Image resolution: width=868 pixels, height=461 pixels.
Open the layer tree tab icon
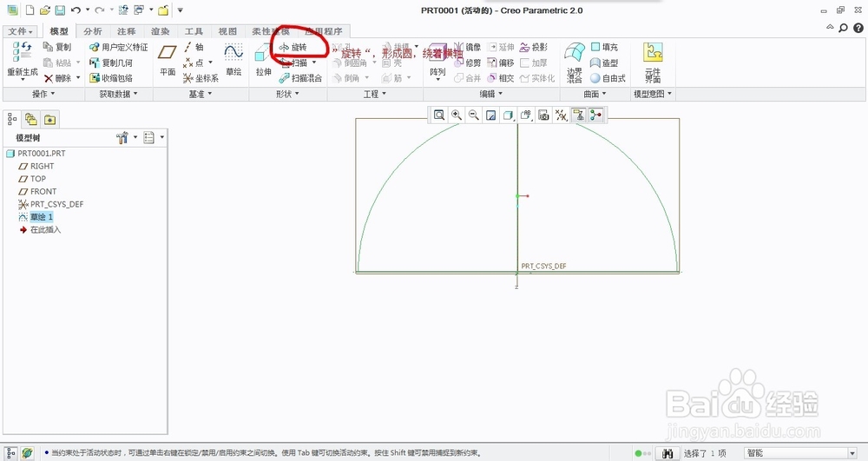pos(30,119)
